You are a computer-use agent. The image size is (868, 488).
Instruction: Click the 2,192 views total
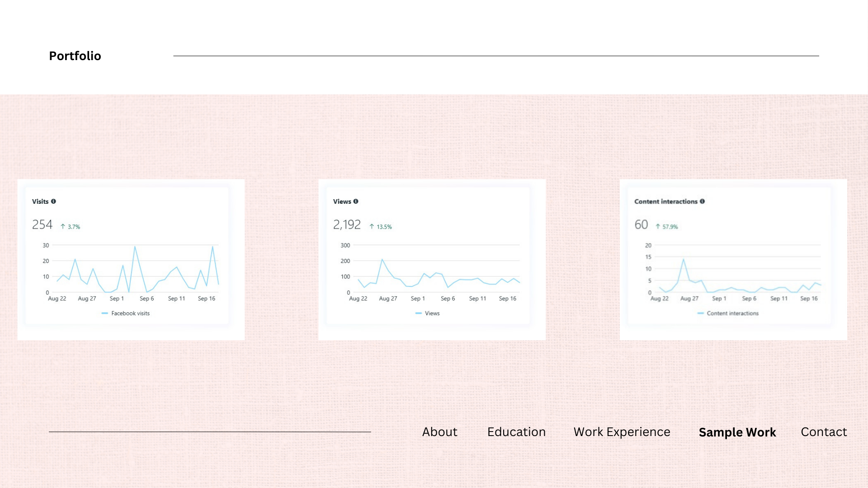pyautogui.click(x=347, y=225)
